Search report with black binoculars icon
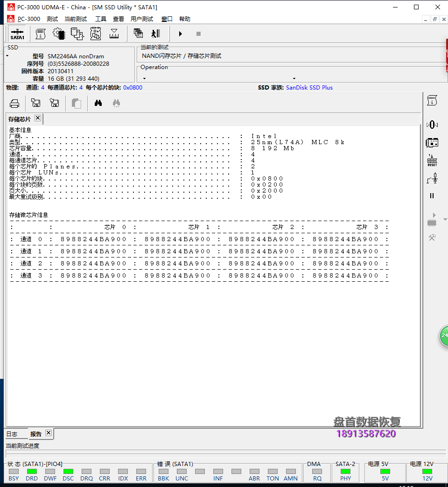Viewport: 448px width, 487px height. (98, 103)
